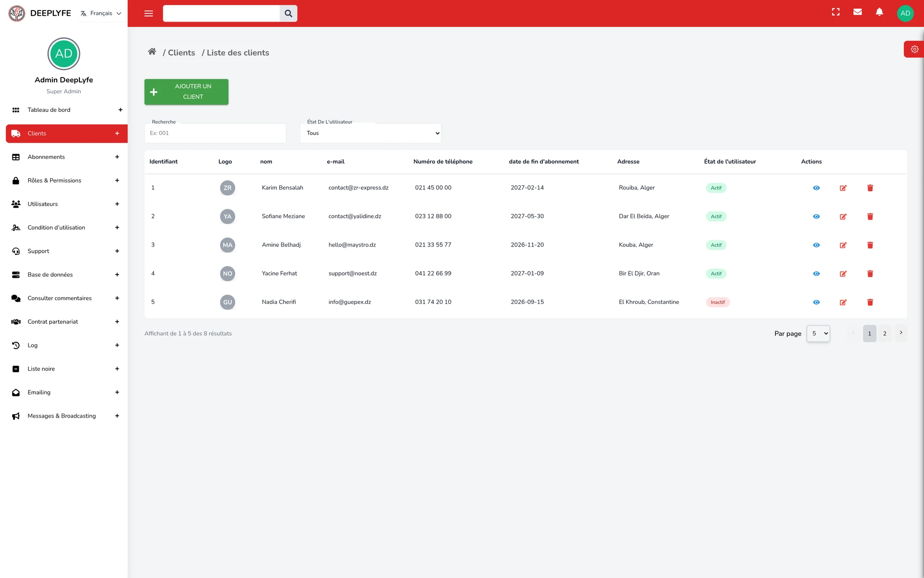Click date de fin d'abonnement column header
The width and height of the screenshot is (924, 578).
[x=544, y=162]
